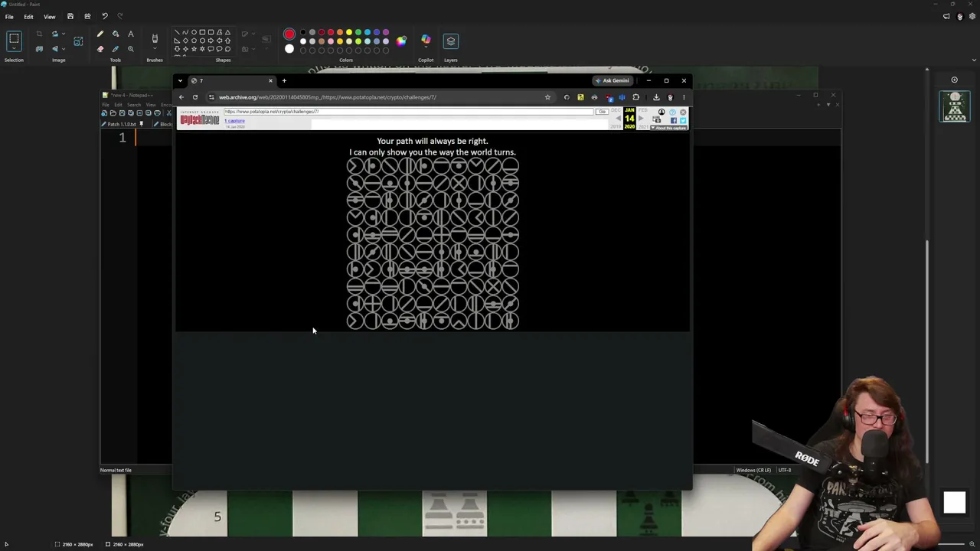This screenshot has height=551, width=980.
Task: Open the browser tab search dropdown
Action: [x=180, y=80]
